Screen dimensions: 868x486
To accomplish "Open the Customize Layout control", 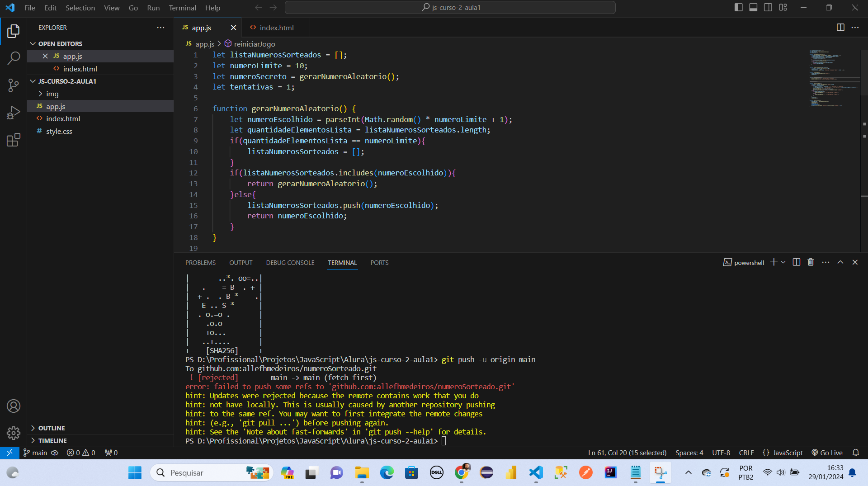I will 783,7.
